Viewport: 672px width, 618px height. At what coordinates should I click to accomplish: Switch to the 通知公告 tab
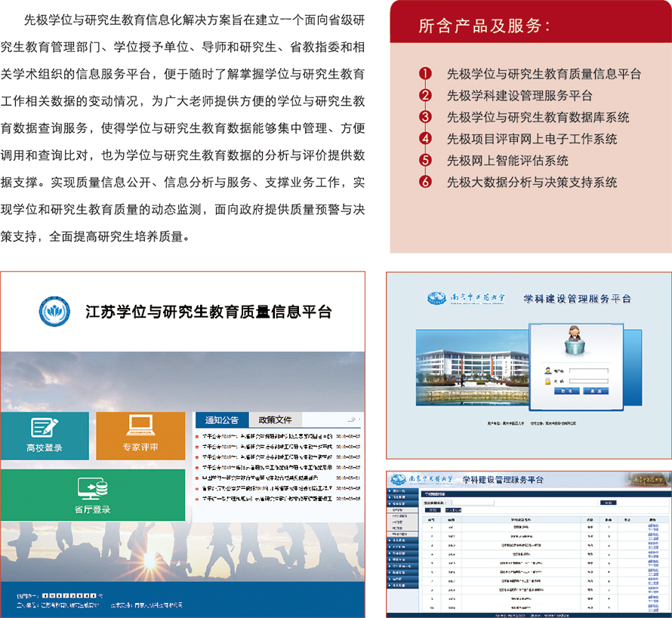222,420
